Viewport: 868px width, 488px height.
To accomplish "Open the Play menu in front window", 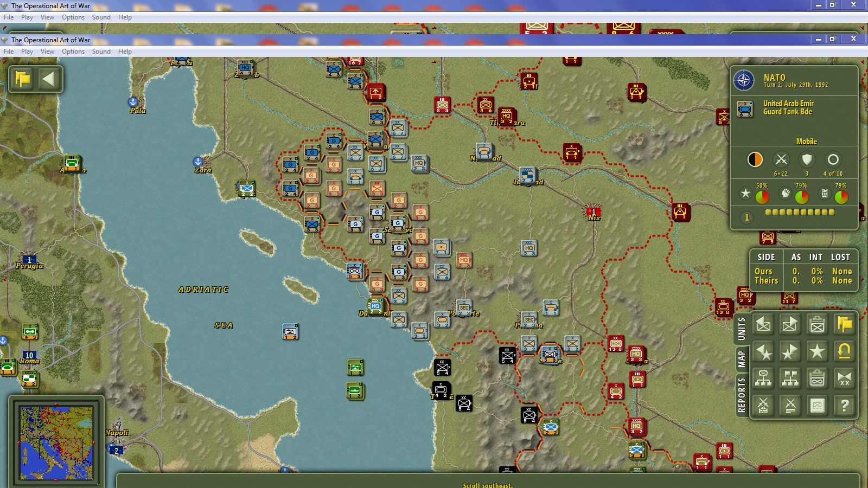I will pos(27,52).
